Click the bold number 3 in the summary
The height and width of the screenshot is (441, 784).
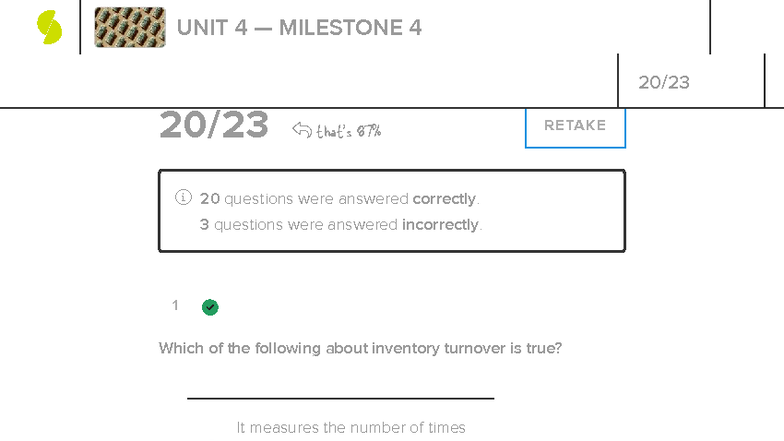click(x=204, y=224)
